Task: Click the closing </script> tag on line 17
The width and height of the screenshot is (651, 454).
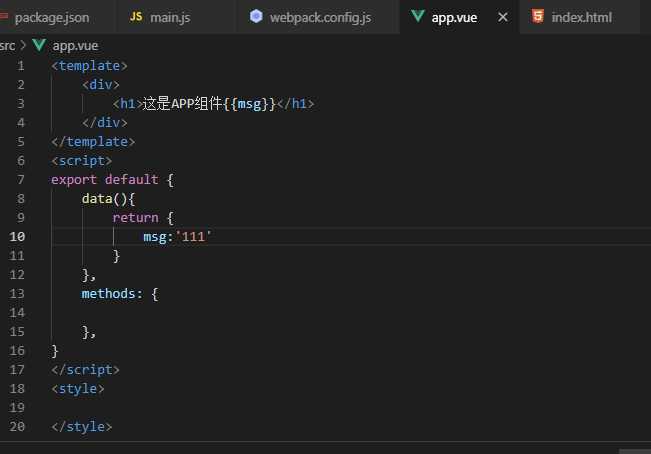Action: [x=86, y=370]
